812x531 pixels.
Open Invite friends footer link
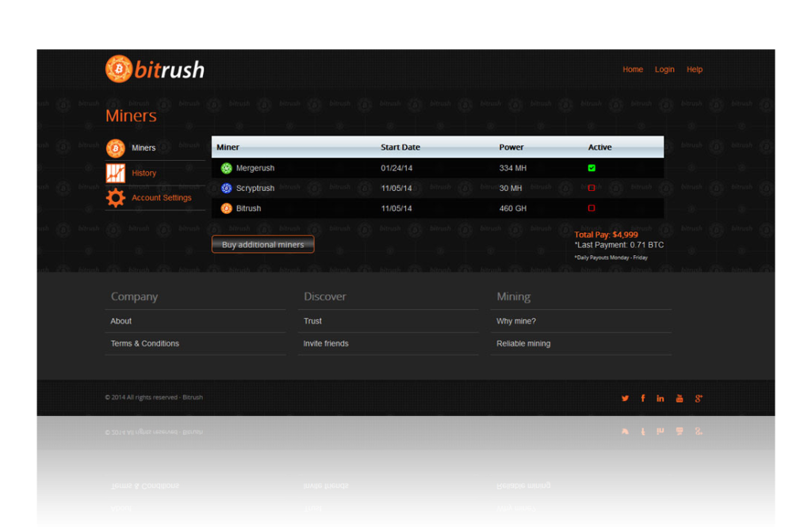(x=326, y=344)
